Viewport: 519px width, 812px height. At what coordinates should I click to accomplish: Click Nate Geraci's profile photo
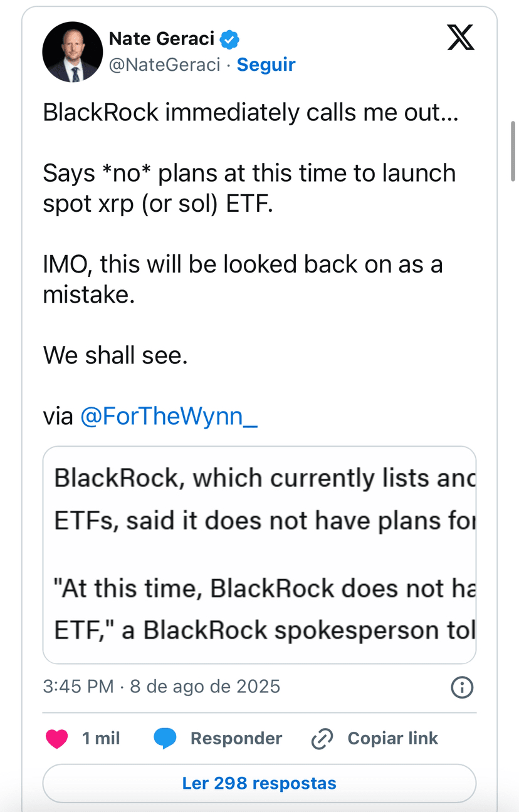(x=72, y=52)
